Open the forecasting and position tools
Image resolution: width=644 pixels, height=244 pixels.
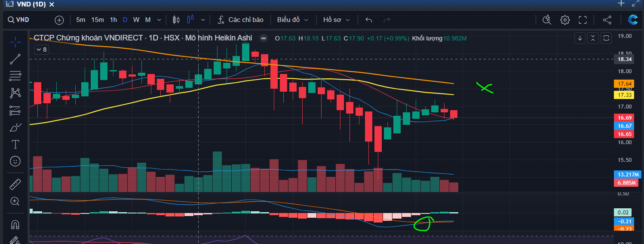coord(15,110)
